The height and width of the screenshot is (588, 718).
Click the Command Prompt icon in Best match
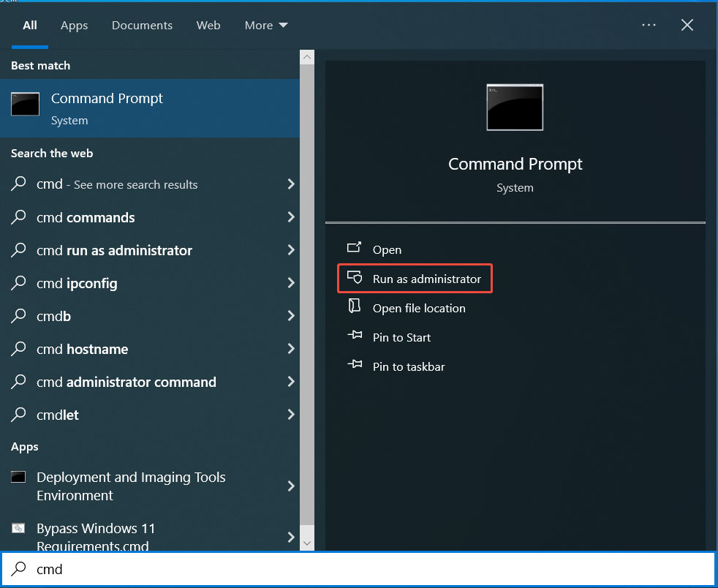click(x=25, y=104)
